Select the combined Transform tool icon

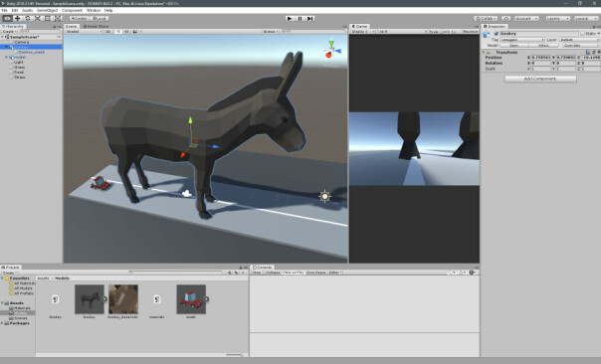(57, 18)
